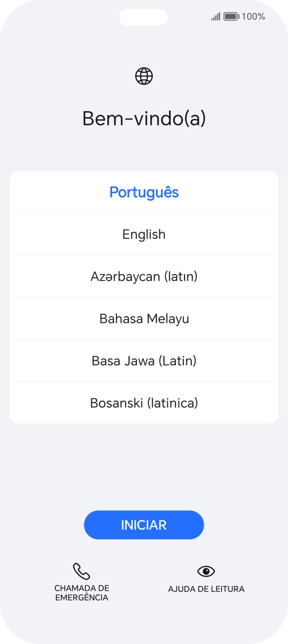Select Bosanski (latinica) language
The height and width of the screenshot is (644, 288).
coord(144,403)
